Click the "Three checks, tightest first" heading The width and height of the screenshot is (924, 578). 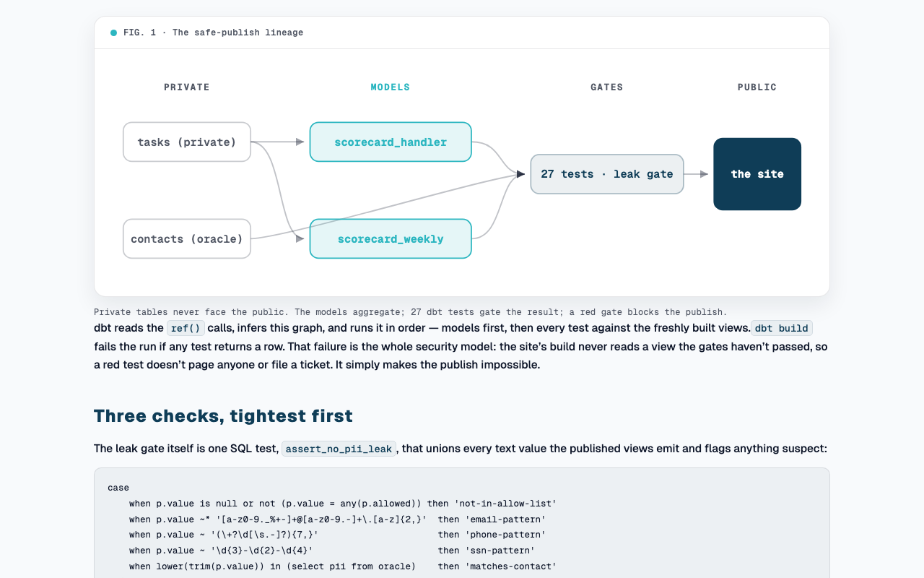(x=223, y=416)
